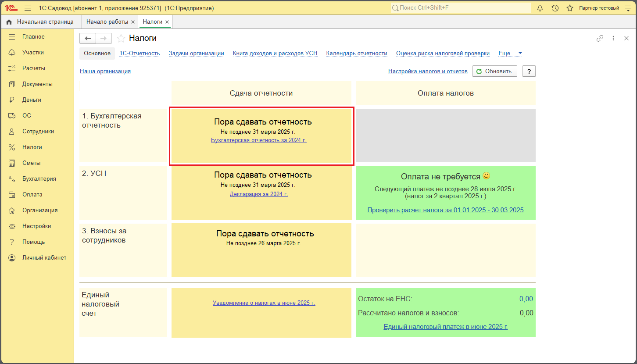Open Единый налоговый платеж в июне 2025

[446, 327]
